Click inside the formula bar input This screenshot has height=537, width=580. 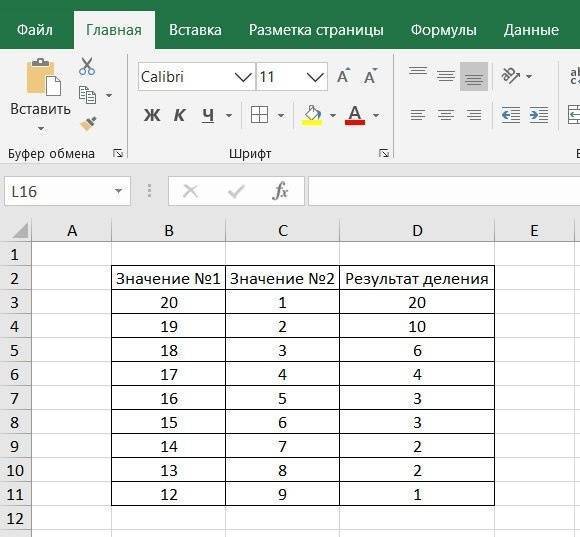[444, 191]
